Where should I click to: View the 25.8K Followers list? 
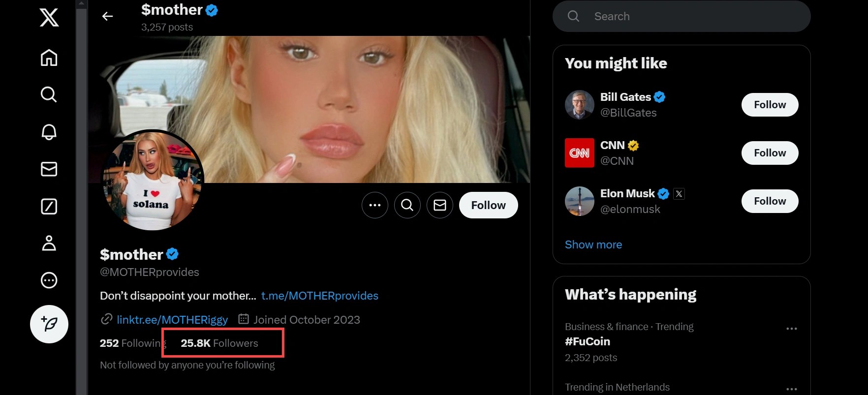click(x=219, y=343)
